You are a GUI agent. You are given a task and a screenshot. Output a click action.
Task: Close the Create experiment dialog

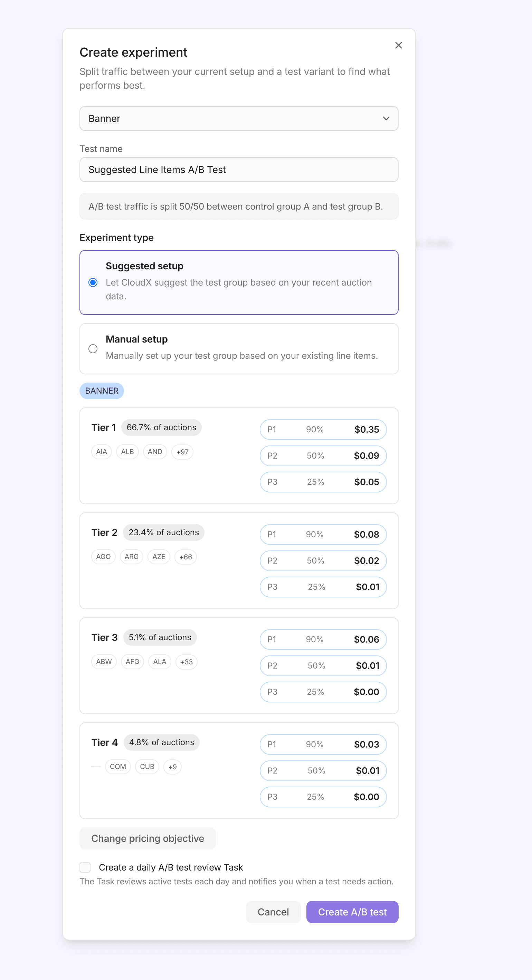coord(398,45)
